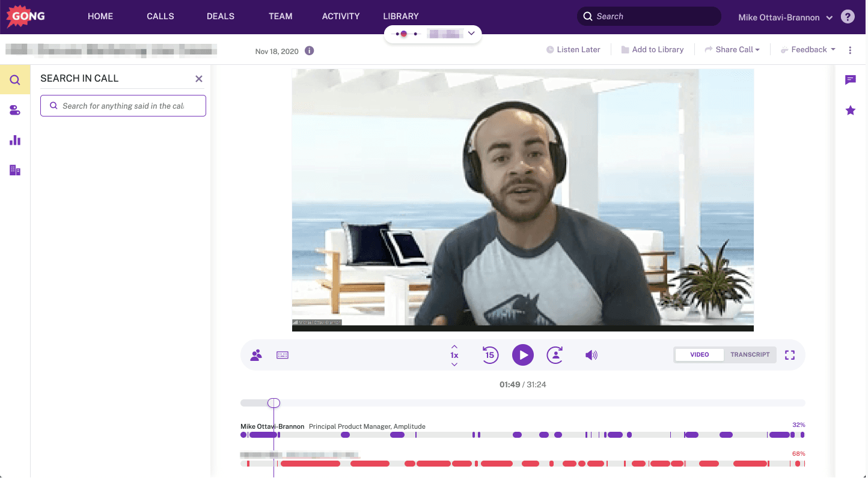This screenshot has height=478, width=868.
Task: Enter fullscreen video mode
Action: (x=790, y=355)
